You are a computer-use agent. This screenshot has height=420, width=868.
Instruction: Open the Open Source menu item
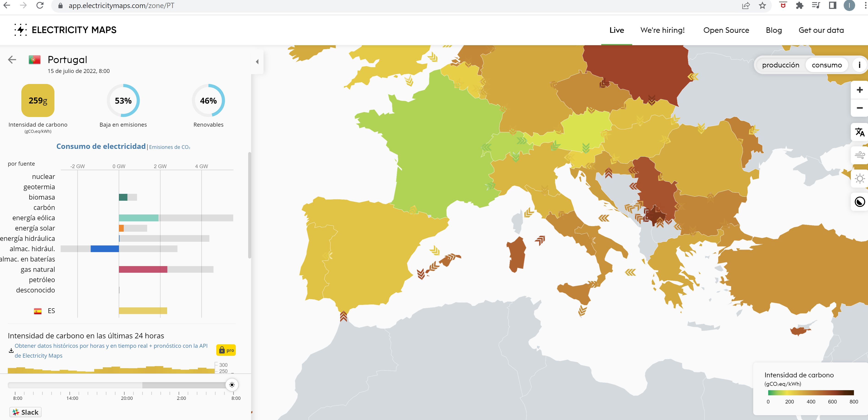point(726,30)
